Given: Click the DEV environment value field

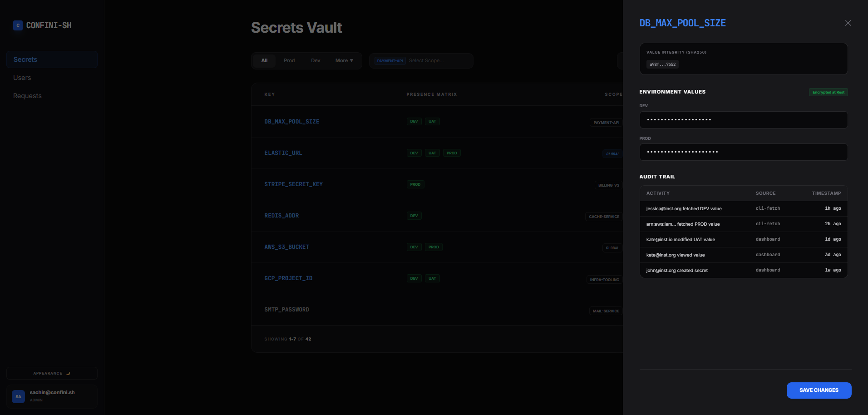Looking at the screenshot, I should point(743,120).
